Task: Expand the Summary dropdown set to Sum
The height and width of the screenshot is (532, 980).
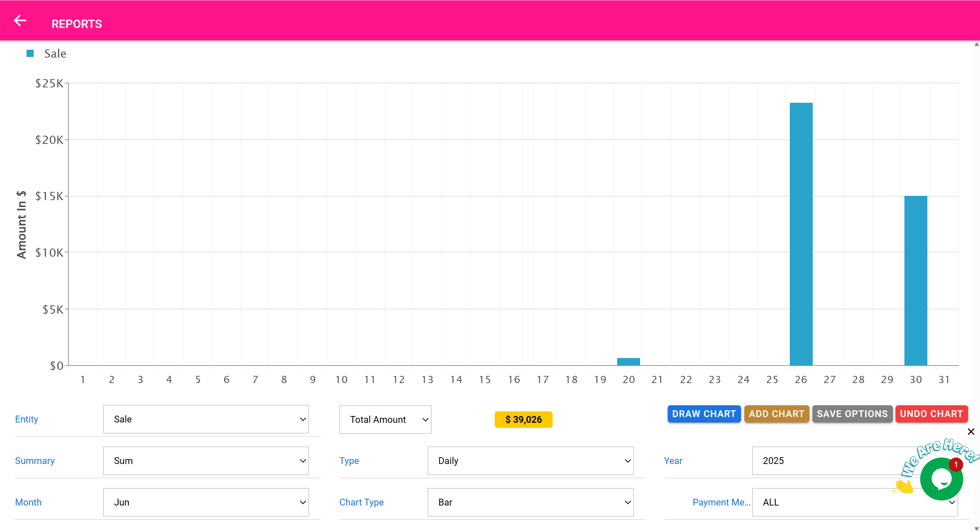Action: (206, 460)
